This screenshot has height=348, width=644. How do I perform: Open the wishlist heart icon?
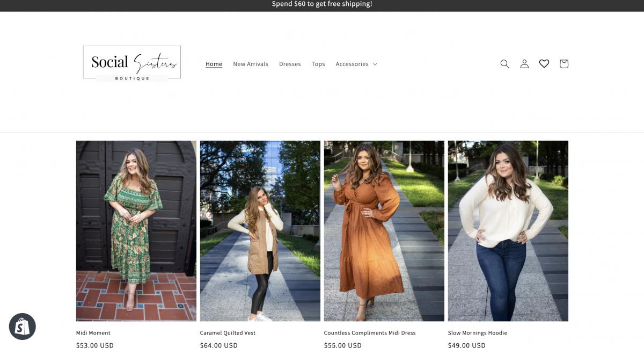tap(544, 64)
